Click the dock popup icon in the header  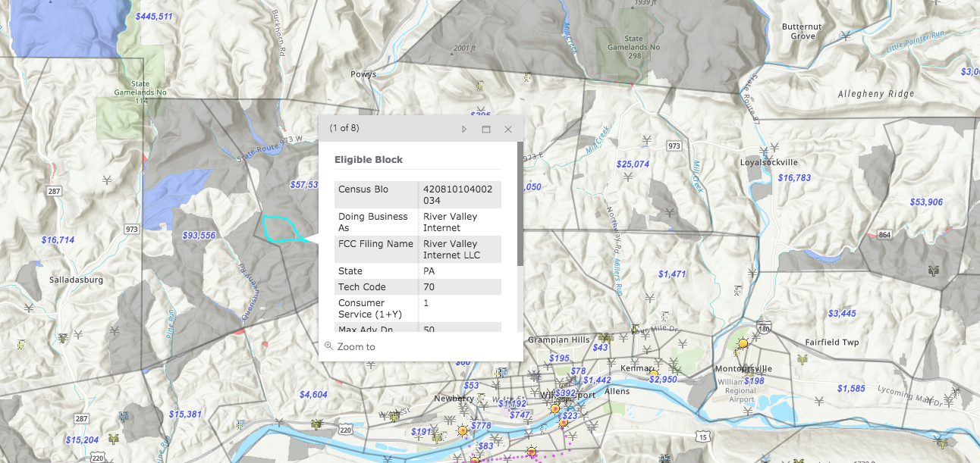tap(485, 129)
